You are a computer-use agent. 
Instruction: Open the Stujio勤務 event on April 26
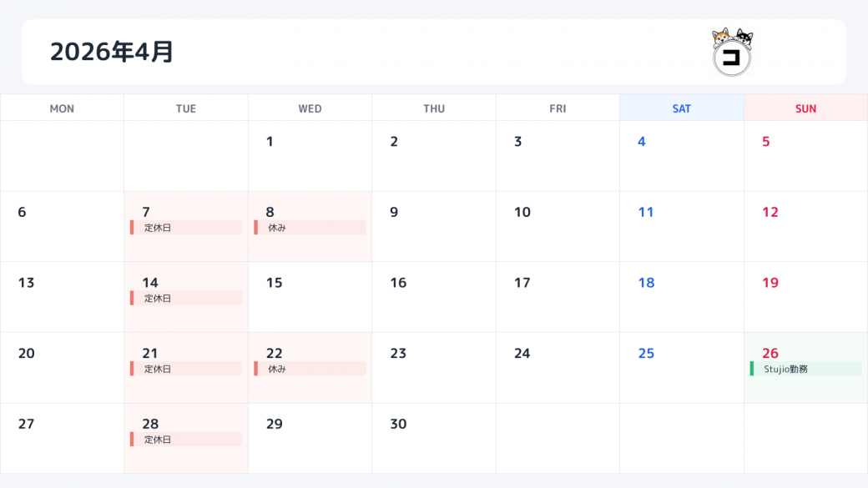[x=805, y=369]
